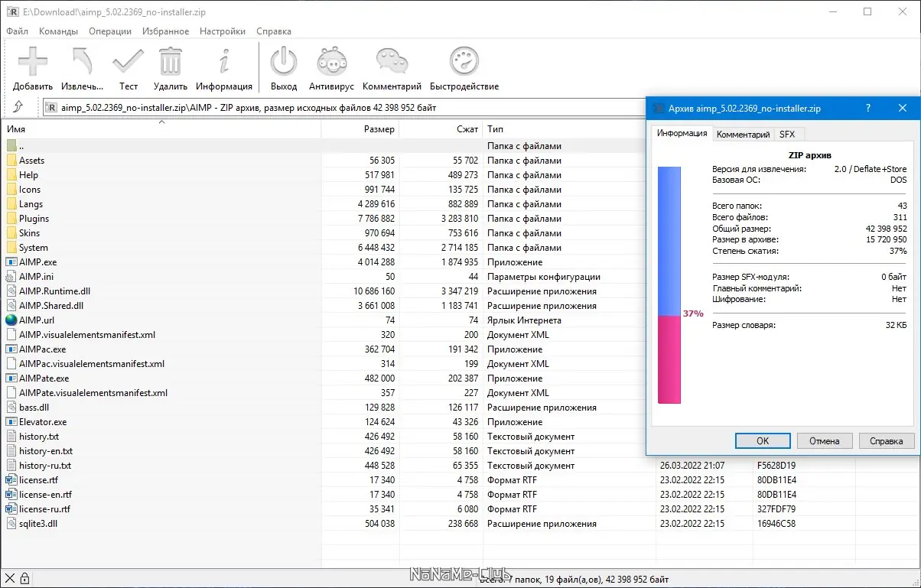Open the Избранное menu
Viewport: 921px width, 588px height.
click(165, 31)
